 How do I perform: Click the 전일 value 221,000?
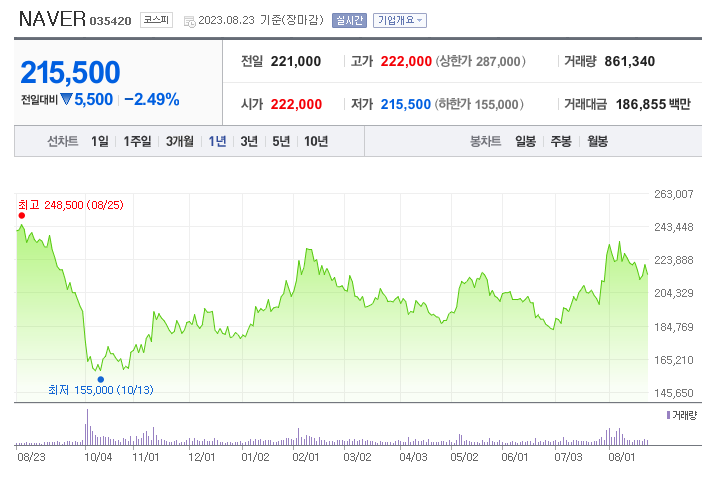(295, 61)
